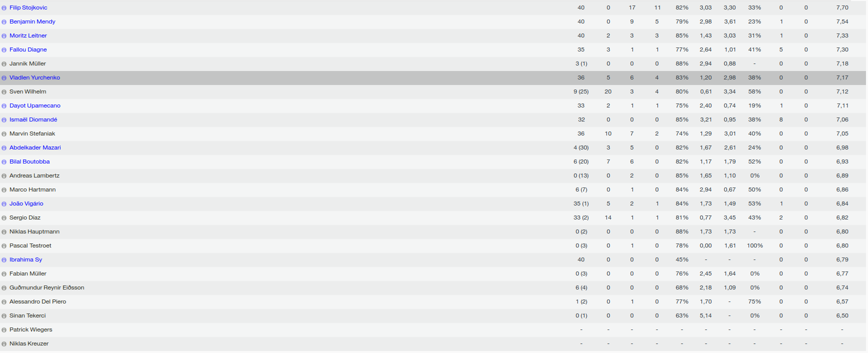Open Moritz Leitner player link
This screenshot has width=868, height=353.
(28, 35)
